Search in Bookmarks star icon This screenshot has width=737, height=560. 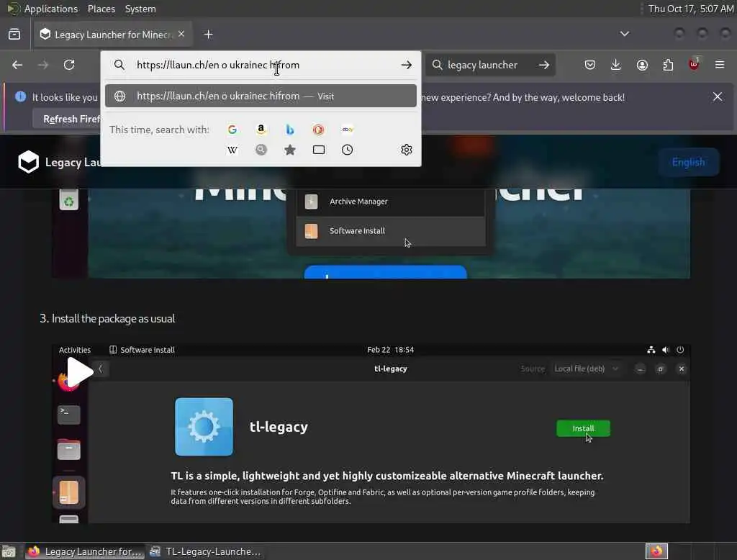(290, 150)
